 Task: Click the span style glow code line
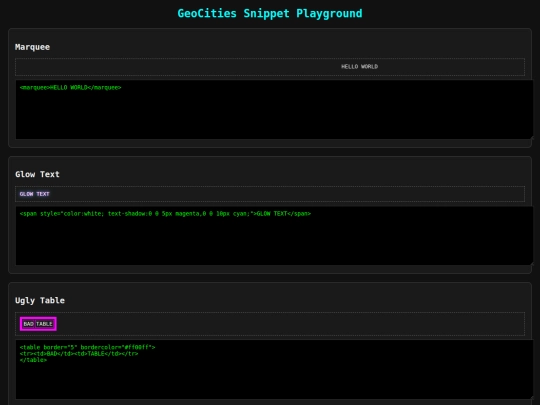coord(165,214)
